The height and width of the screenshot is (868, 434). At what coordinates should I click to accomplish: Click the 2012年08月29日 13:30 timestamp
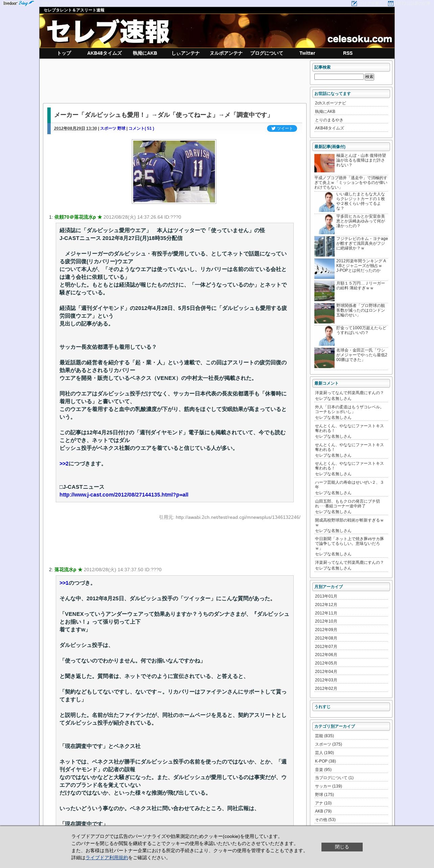click(75, 128)
